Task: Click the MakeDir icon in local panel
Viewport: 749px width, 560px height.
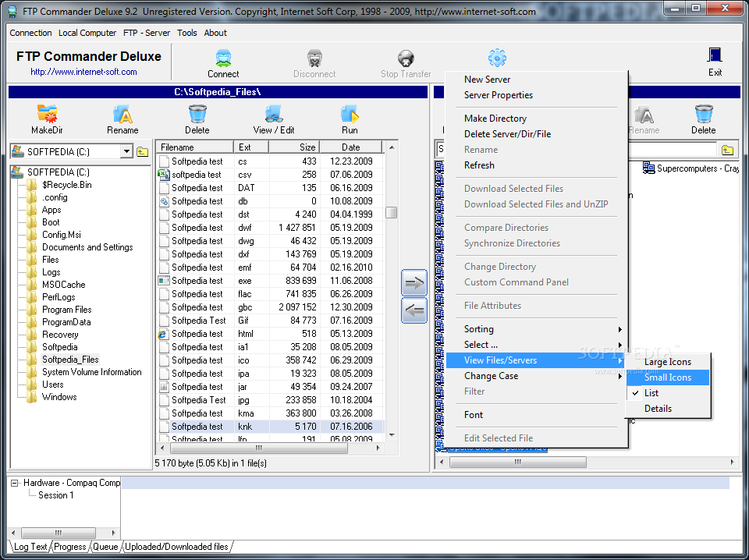Action: point(47,115)
